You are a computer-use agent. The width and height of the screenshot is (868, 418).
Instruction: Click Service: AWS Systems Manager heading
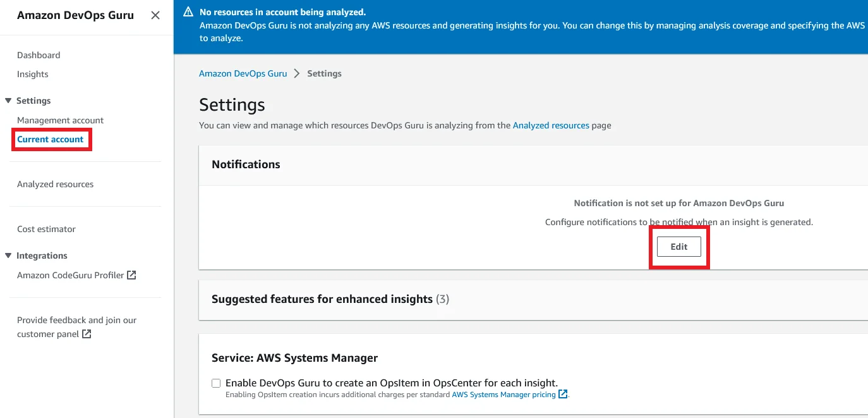pyautogui.click(x=295, y=358)
